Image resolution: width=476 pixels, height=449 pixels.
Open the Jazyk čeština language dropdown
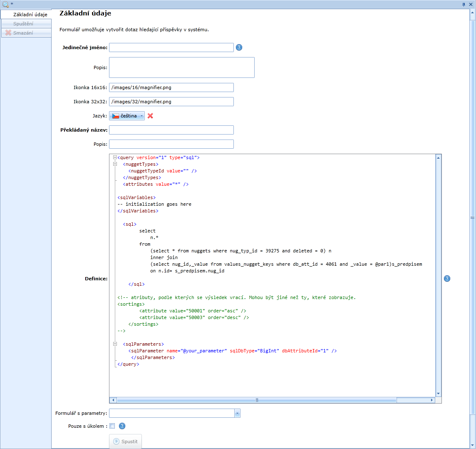coord(127,116)
